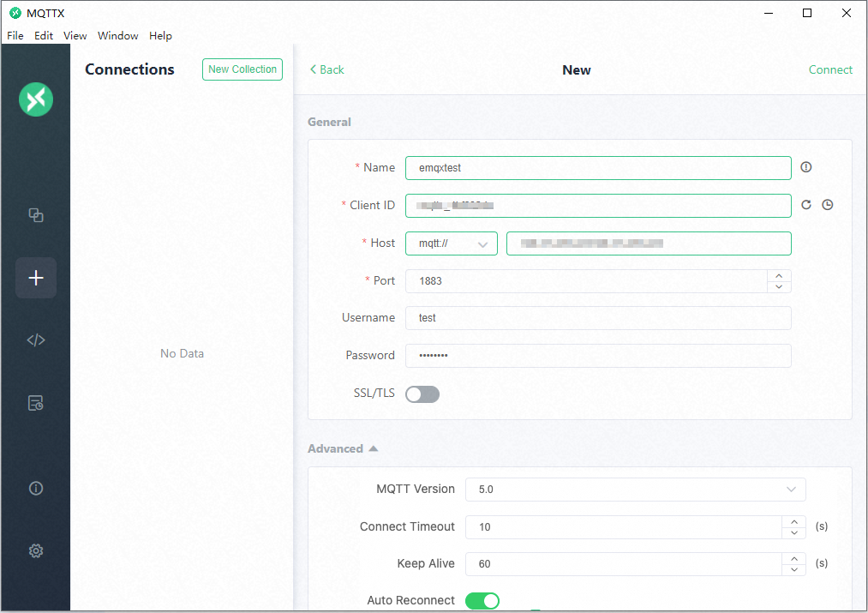Screen dimensions: 868x613
Task: Click the Connections panel heading
Action: (x=129, y=69)
